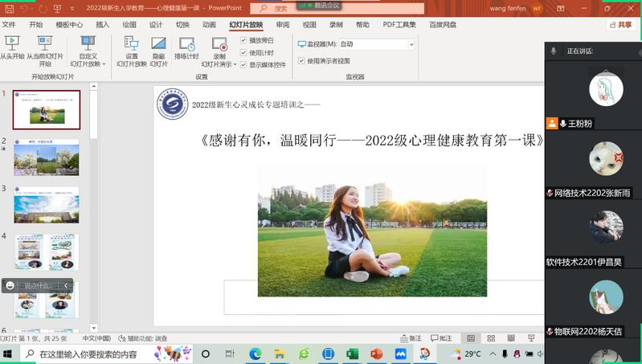
Task: Uncheck Use Presenter View (使用演示者视图)
Action: [x=301, y=60]
